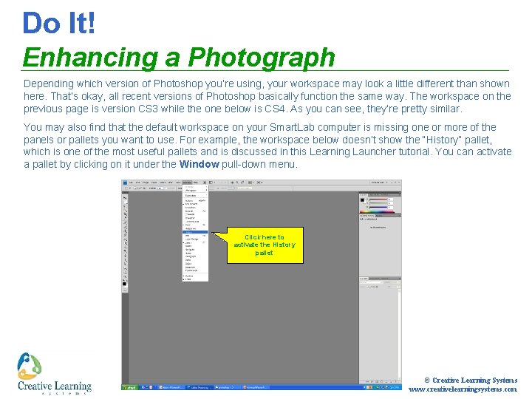Click Create new layer icon
Screen dimensions: 532x399
[391, 382]
